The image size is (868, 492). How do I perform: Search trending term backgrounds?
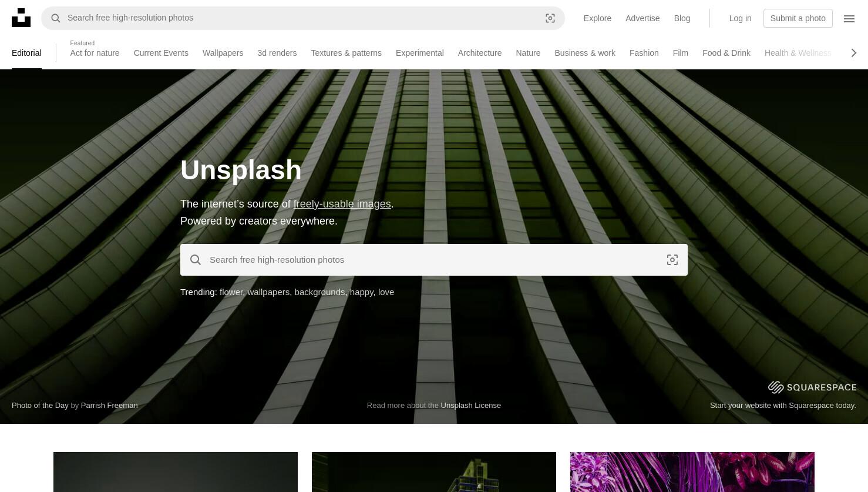(x=319, y=292)
